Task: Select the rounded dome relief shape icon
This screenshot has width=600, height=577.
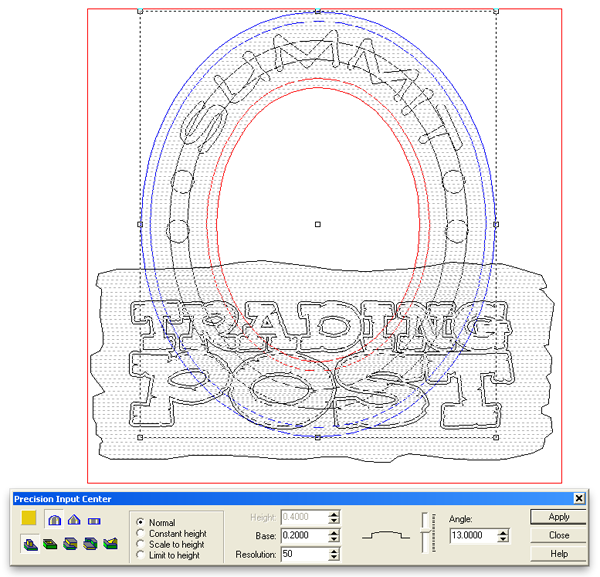Action: tap(55, 520)
